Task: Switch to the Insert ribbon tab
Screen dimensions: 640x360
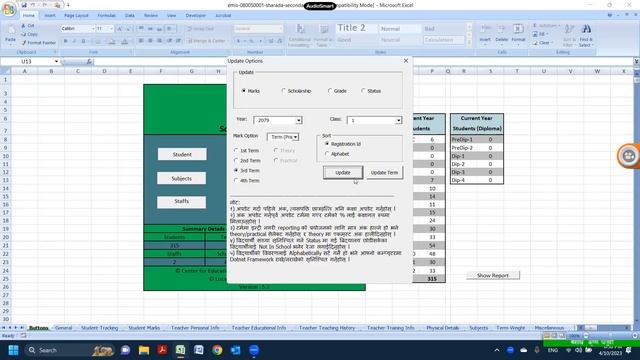Action: tap(50, 16)
